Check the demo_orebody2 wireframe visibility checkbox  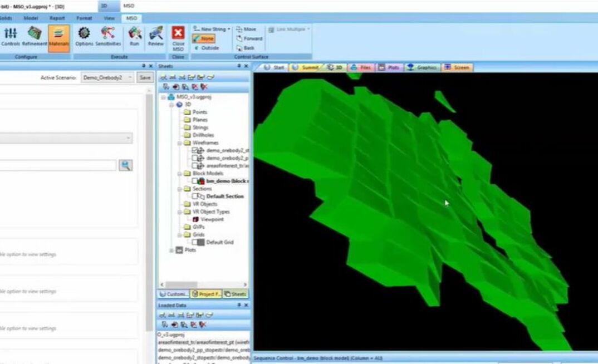coord(194,150)
